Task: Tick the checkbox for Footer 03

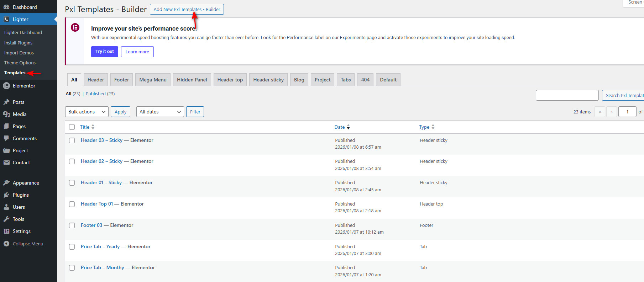Action: click(x=72, y=225)
